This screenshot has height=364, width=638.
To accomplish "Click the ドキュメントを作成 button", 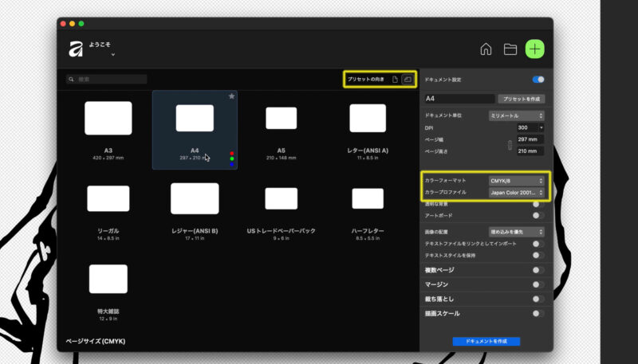I will coord(486,341).
